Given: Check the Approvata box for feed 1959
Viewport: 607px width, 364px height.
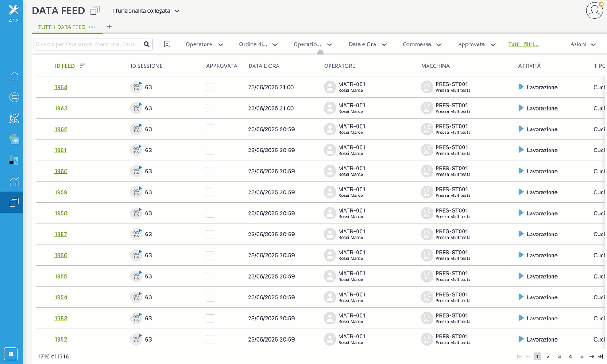Looking at the screenshot, I should [210, 192].
